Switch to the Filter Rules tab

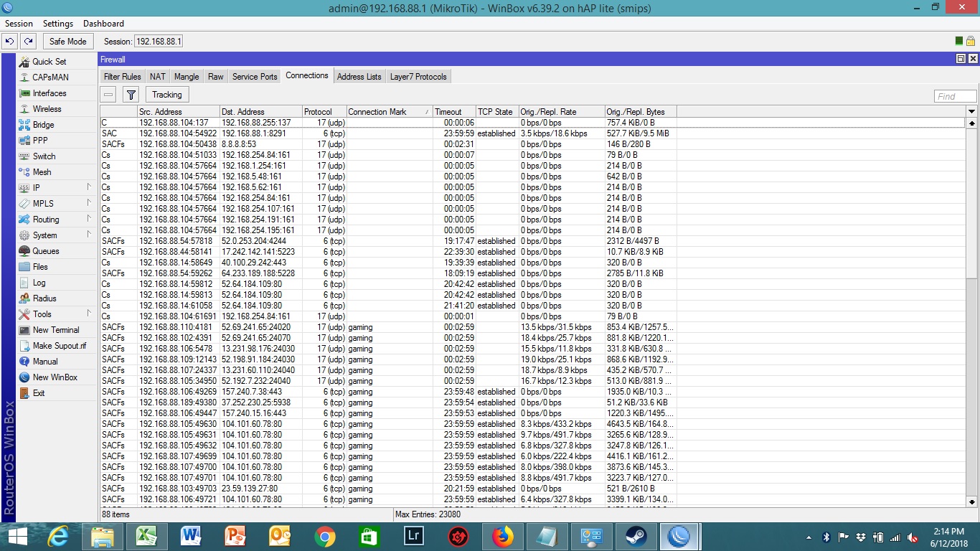122,77
